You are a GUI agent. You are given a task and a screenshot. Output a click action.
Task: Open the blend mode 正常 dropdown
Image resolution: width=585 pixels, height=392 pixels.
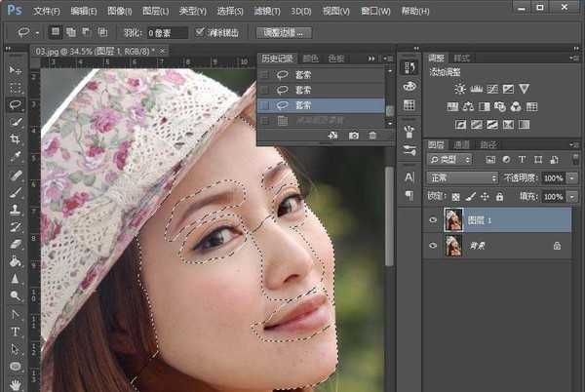pos(463,178)
